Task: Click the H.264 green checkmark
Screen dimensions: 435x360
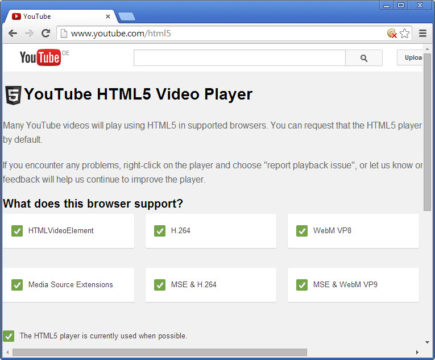Action: (160, 231)
